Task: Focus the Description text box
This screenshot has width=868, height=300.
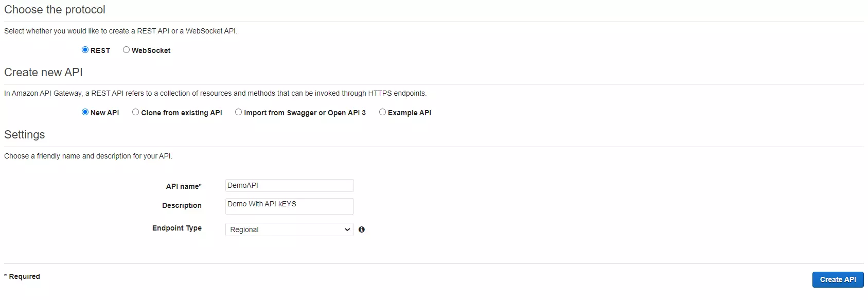Action: coord(290,206)
